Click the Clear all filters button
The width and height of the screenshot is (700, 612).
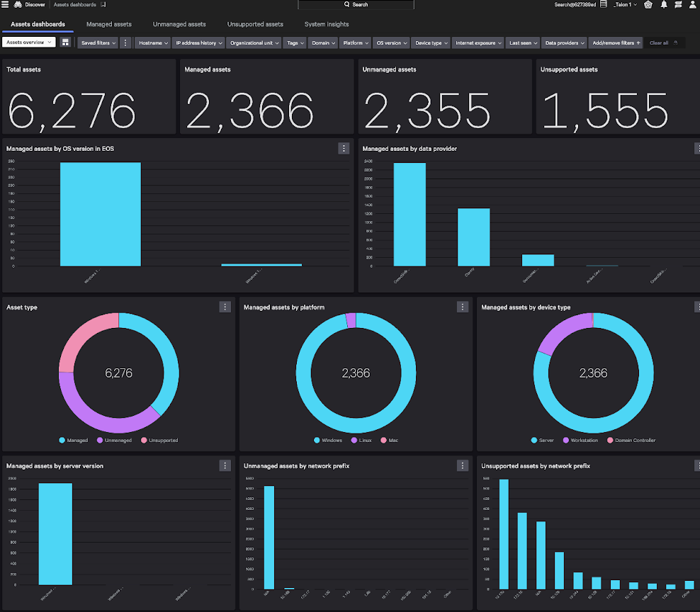tap(663, 42)
